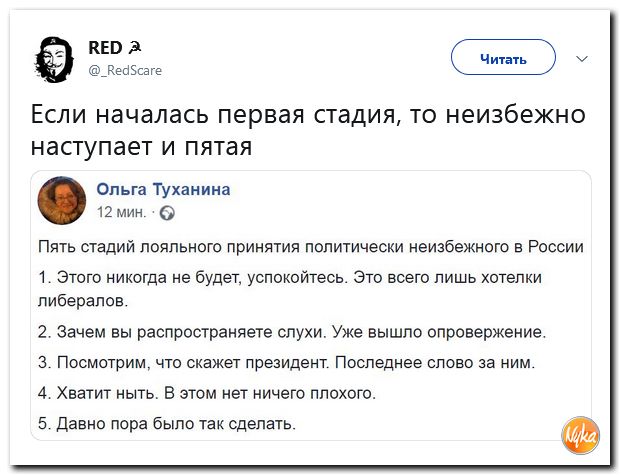Open Ольга Туханина's round profile photo
Viewport: 621px width, 476px height.
coord(62,200)
